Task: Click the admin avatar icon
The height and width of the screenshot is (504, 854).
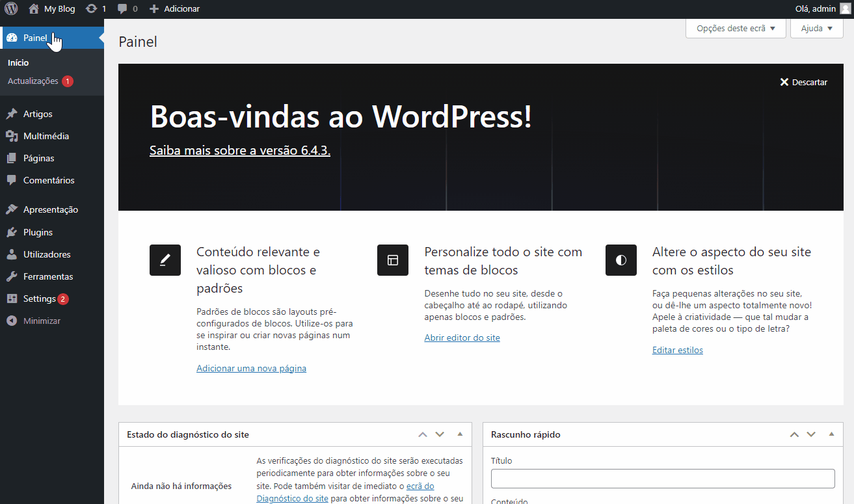Action: (845, 9)
